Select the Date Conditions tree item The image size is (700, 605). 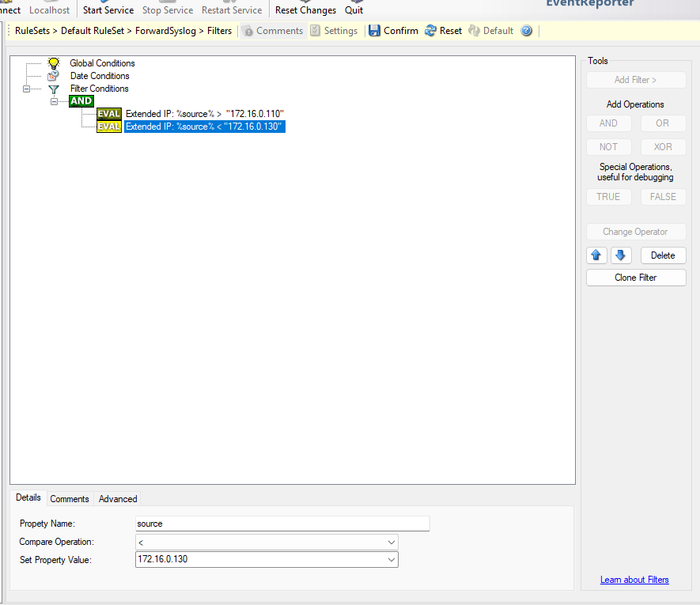pyautogui.click(x=100, y=76)
